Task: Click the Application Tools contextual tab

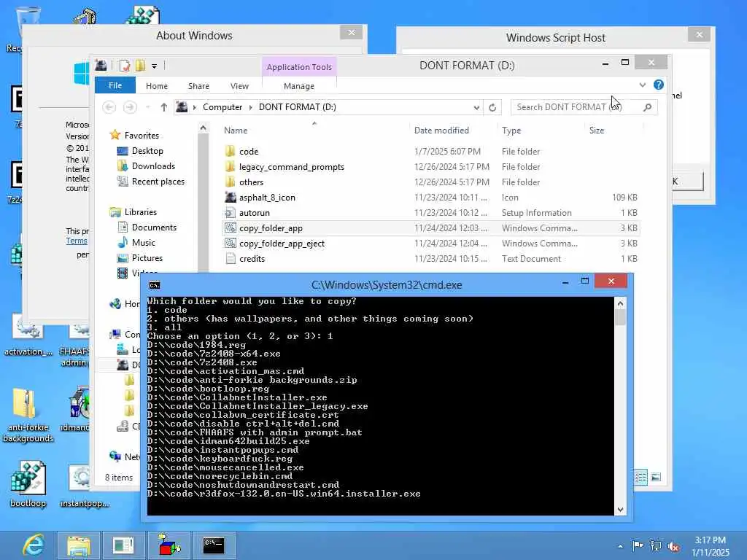Action: point(299,66)
